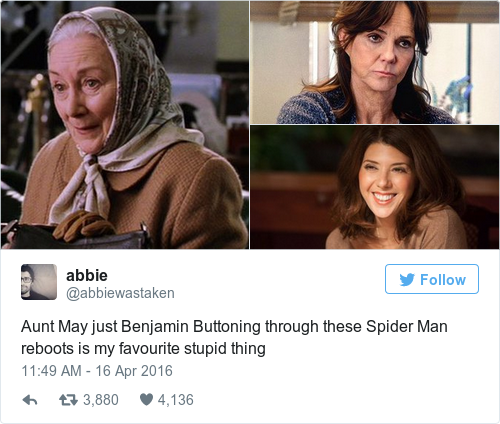Image resolution: width=500 pixels, height=424 pixels.
Task: View the likes count 4,136
Action: tap(176, 400)
